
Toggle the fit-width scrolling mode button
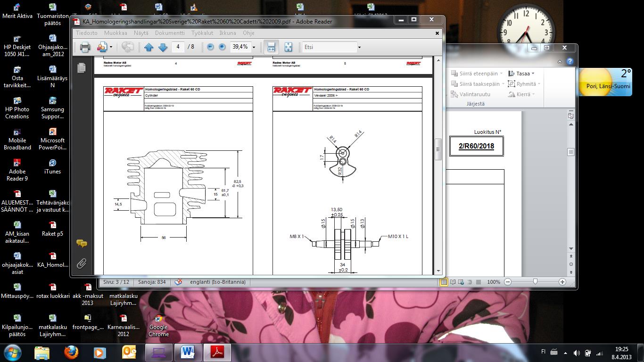(x=271, y=47)
